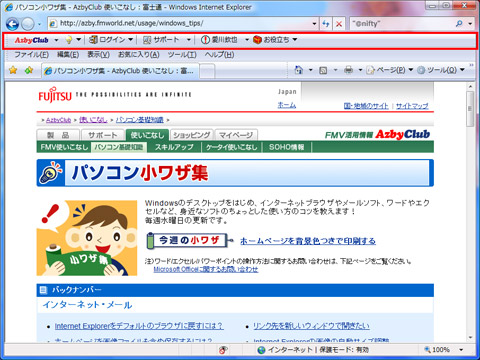Open the 編集(E) menu
Image resolution: width=480 pixels, height=360 pixels.
pos(68,55)
